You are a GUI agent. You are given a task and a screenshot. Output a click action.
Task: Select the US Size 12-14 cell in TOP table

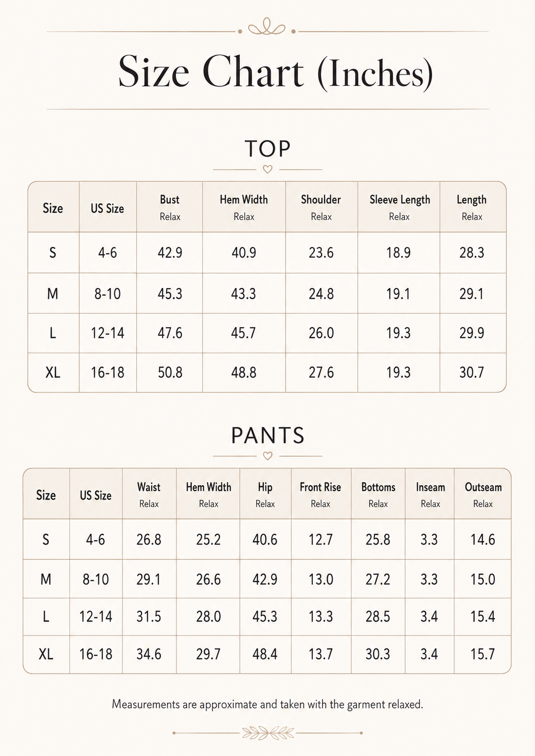coord(108,333)
